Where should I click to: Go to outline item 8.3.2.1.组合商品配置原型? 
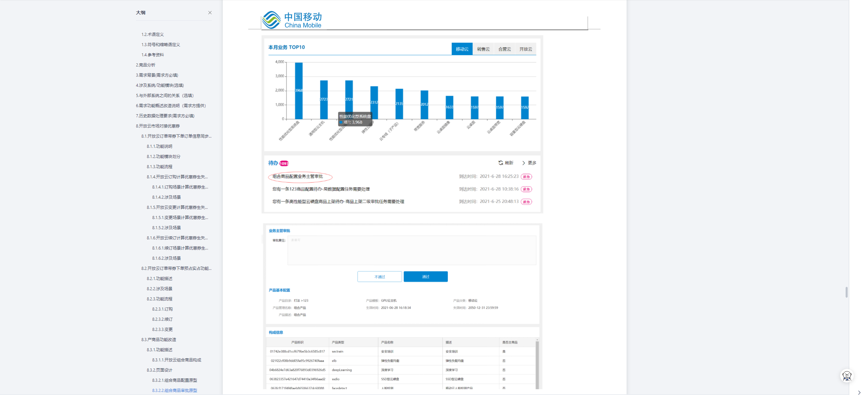(175, 380)
